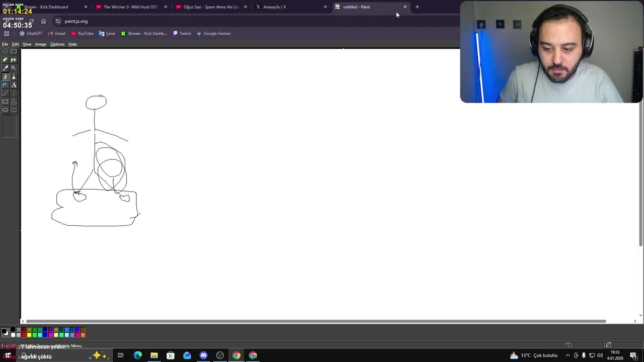The image size is (644, 362).
Task: Select the Free-Form Select tool
Action: pyautogui.click(x=5, y=51)
